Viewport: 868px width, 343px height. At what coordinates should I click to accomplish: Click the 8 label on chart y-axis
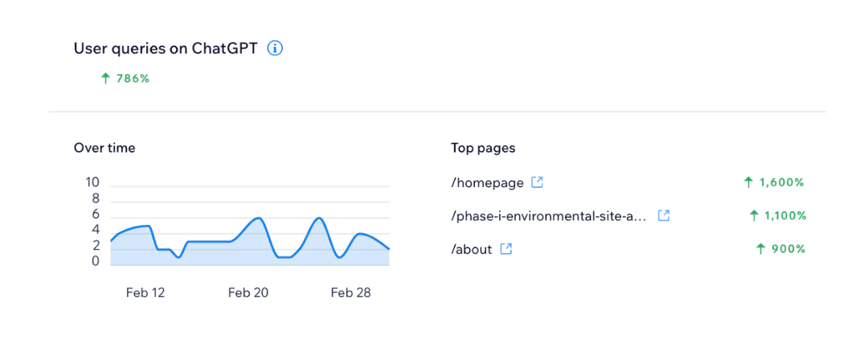(95, 198)
